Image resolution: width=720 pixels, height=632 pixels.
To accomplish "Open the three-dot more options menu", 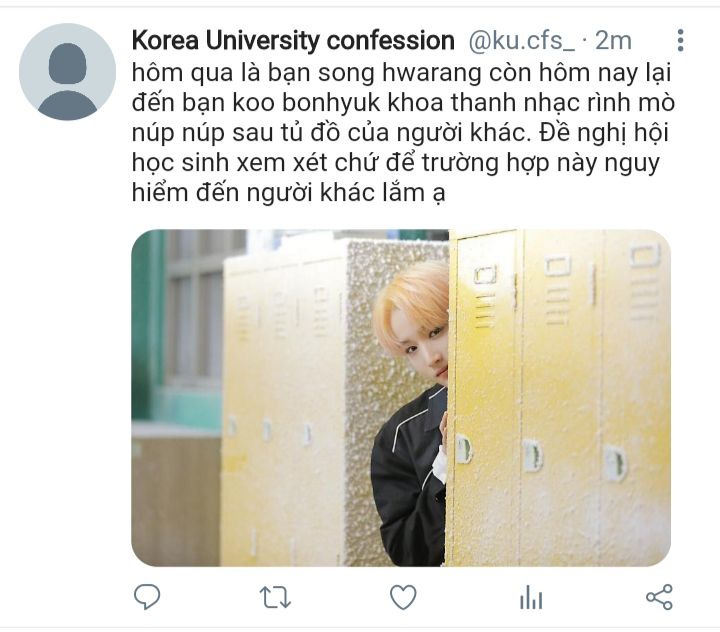I will (x=681, y=40).
